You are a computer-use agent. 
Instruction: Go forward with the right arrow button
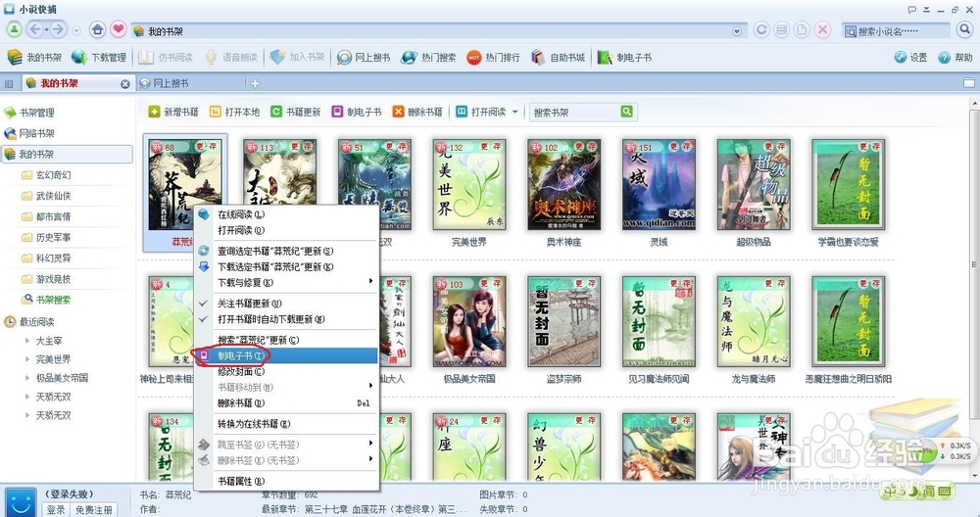pos(58,29)
